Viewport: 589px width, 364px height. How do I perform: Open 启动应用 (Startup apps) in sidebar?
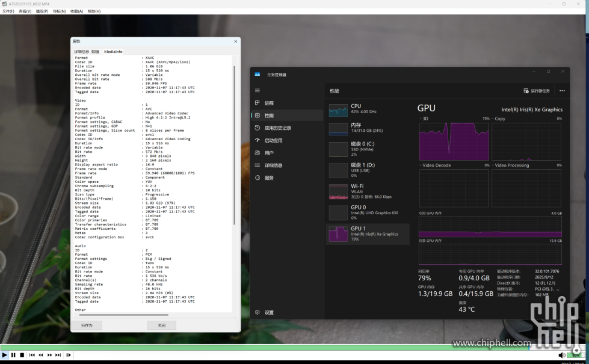pos(273,140)
